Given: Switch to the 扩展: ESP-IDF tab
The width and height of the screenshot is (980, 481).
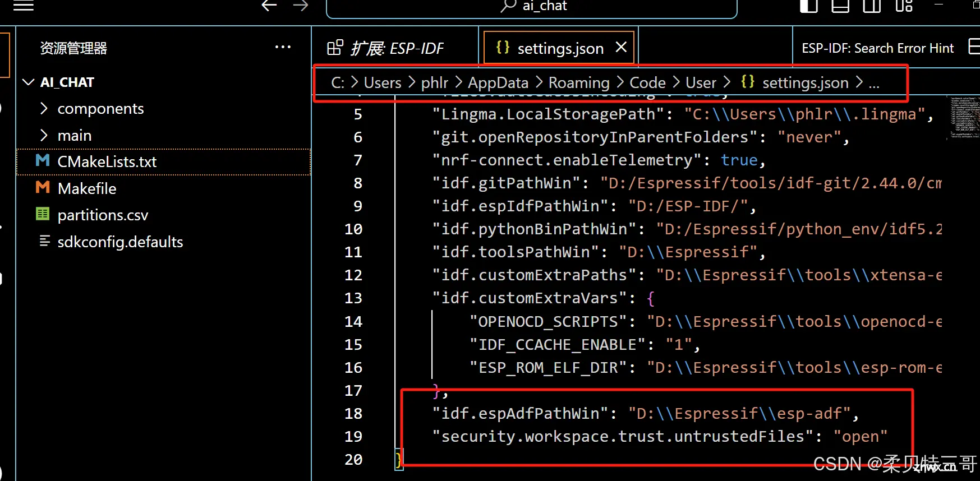Looking at the screenshot, I should pyautogui.click(x=395, y=48).
